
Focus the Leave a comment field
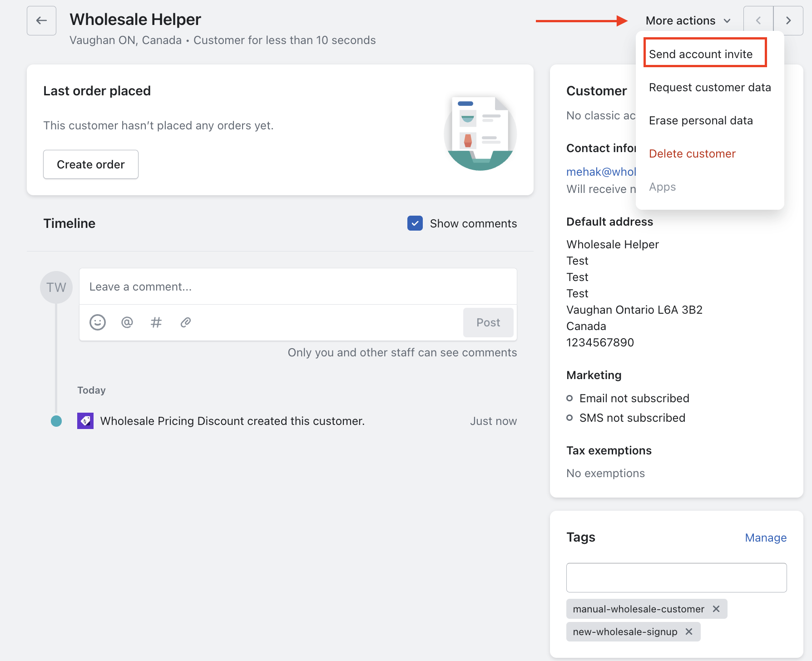click(298, 286)
